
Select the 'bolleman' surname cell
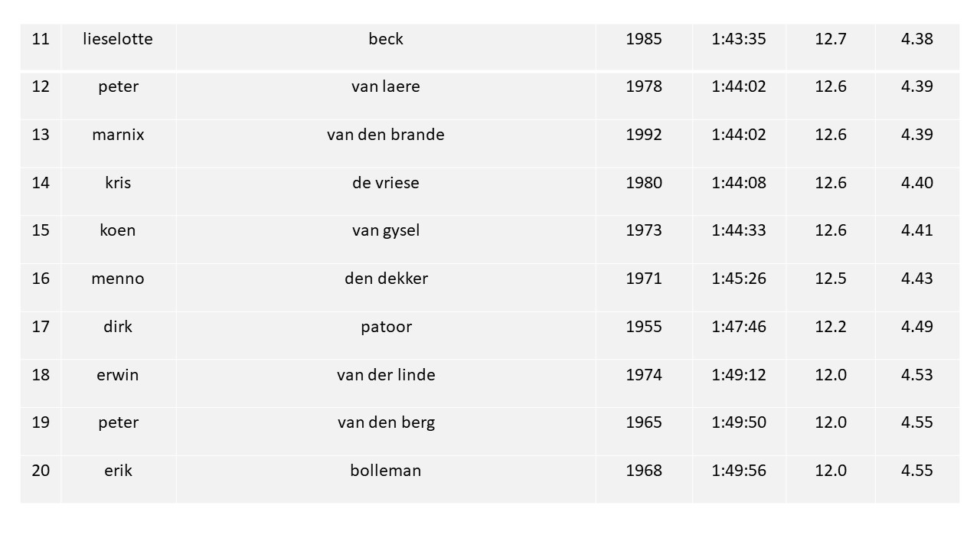(386, 480)
